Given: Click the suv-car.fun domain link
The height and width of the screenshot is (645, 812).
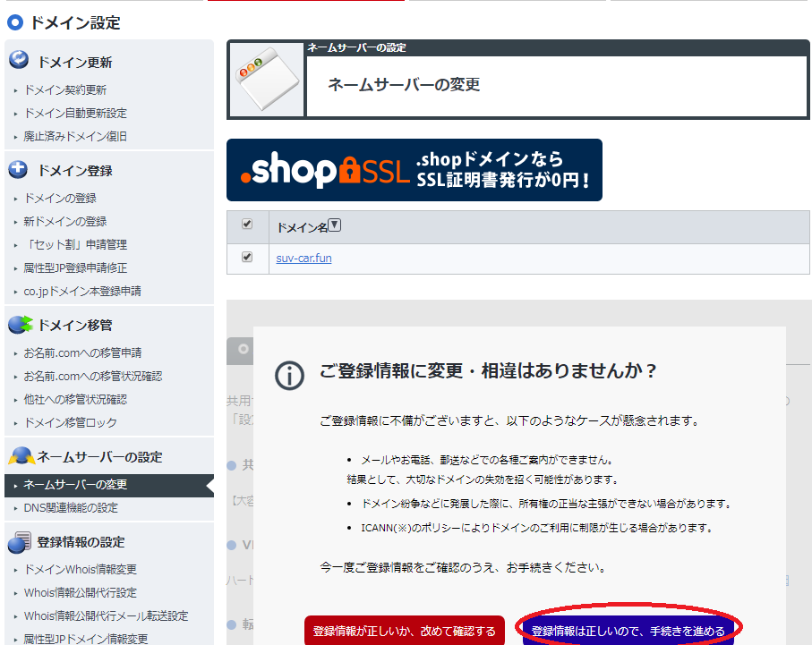Looking at the screenshot, I should (304, 259).
